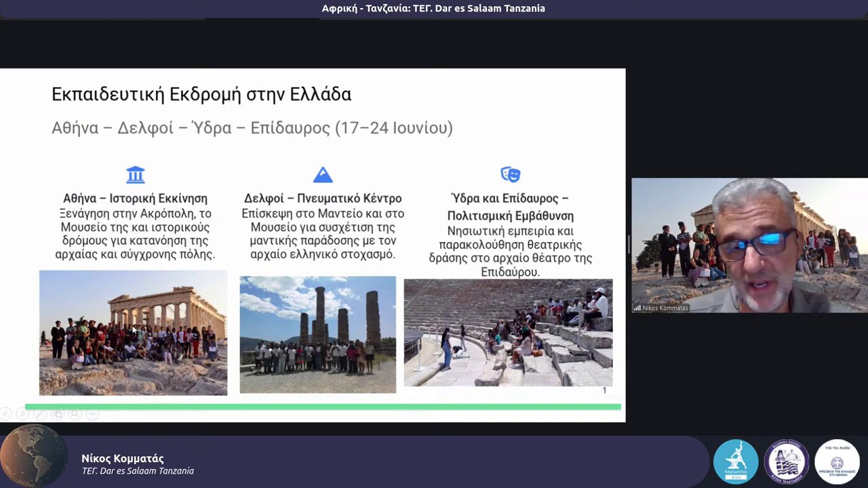Select the pen tool in slideshow toolbar

[41, 413]
